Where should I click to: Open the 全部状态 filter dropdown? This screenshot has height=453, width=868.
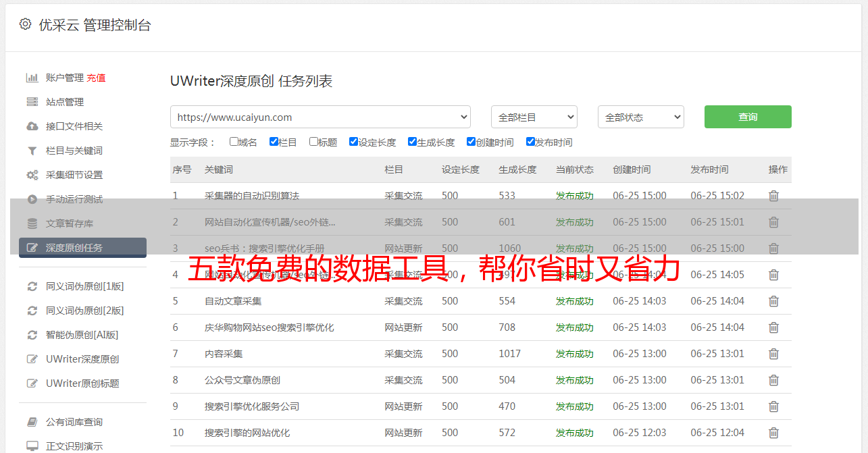(640, 117)
